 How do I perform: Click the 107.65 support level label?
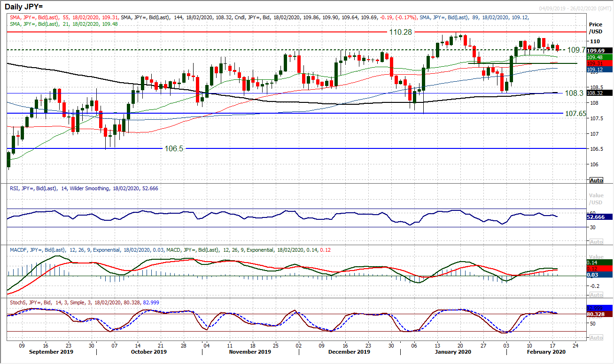click(x=575, y=114)
